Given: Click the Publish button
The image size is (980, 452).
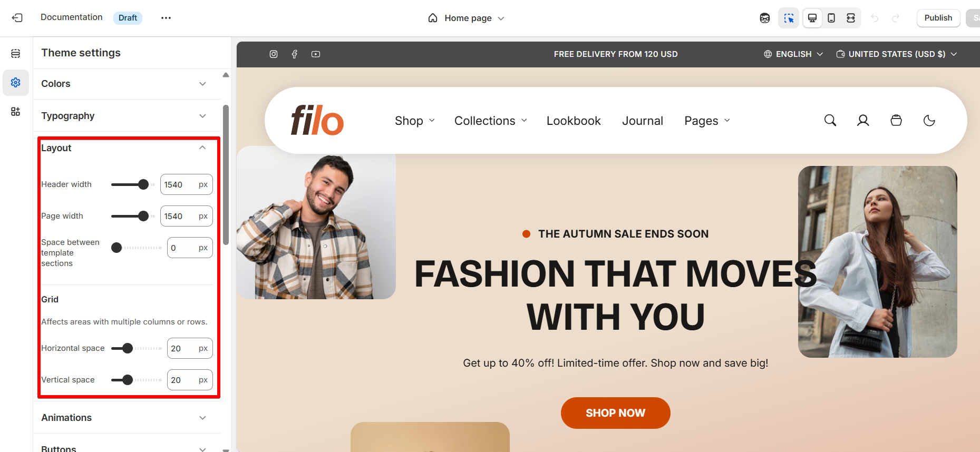Looking at the screenshot, I should 938,18.
